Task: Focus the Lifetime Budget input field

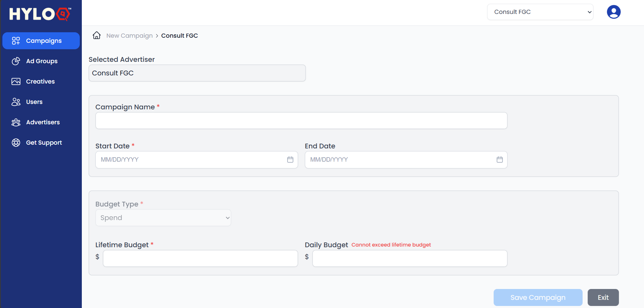Action: coord(200,258)
